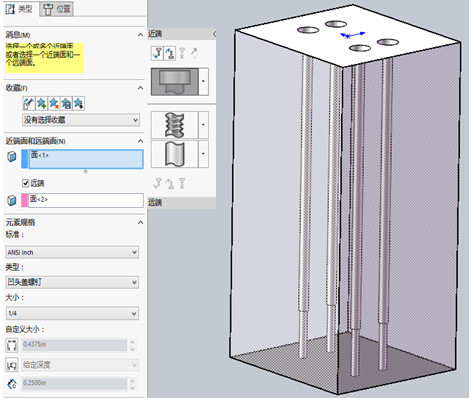471x398 pixels.
Task: Click insert element above active element icon
Action: coord(170,53)
